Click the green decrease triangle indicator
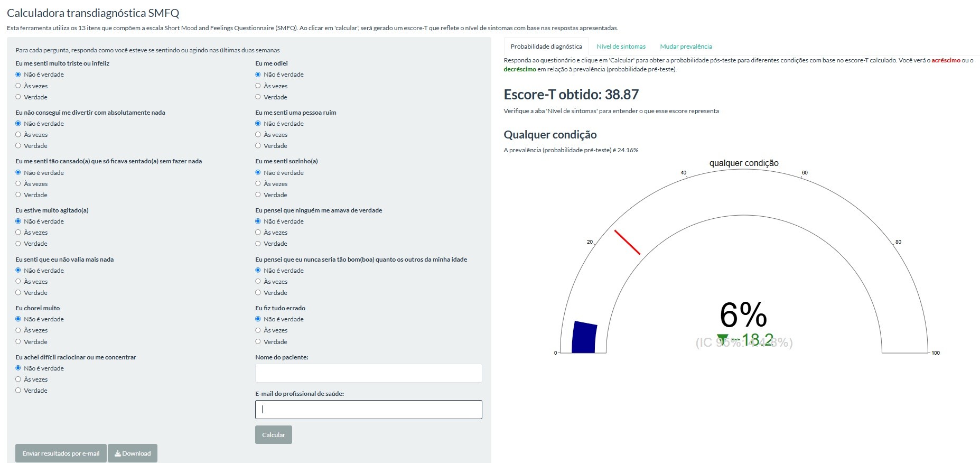 coord(722,339)
